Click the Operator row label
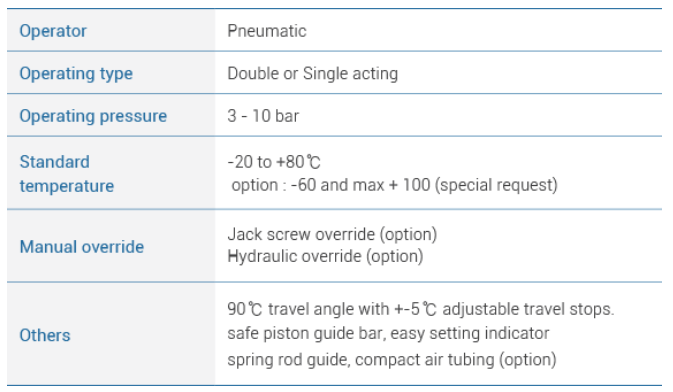Viewport: 673px width, 392px height. point(53,31)
